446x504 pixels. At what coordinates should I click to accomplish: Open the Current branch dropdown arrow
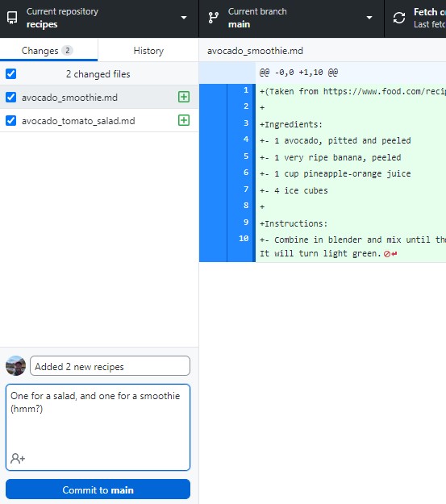[369, 18]
